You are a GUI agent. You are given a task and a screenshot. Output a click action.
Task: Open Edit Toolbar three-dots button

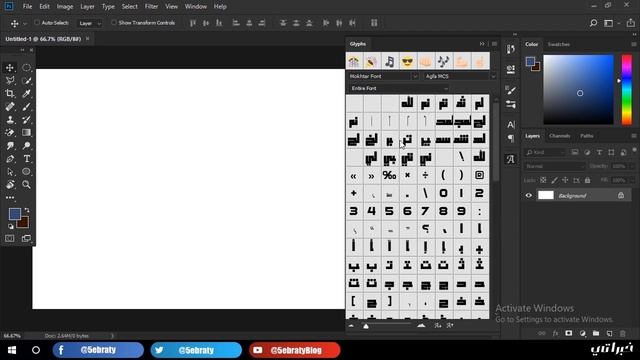coord(10,198)
